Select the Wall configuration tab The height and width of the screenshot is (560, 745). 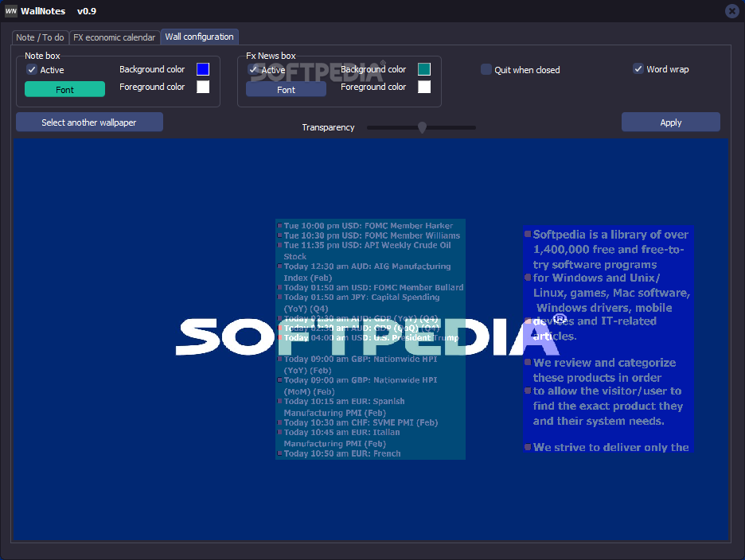200,37
